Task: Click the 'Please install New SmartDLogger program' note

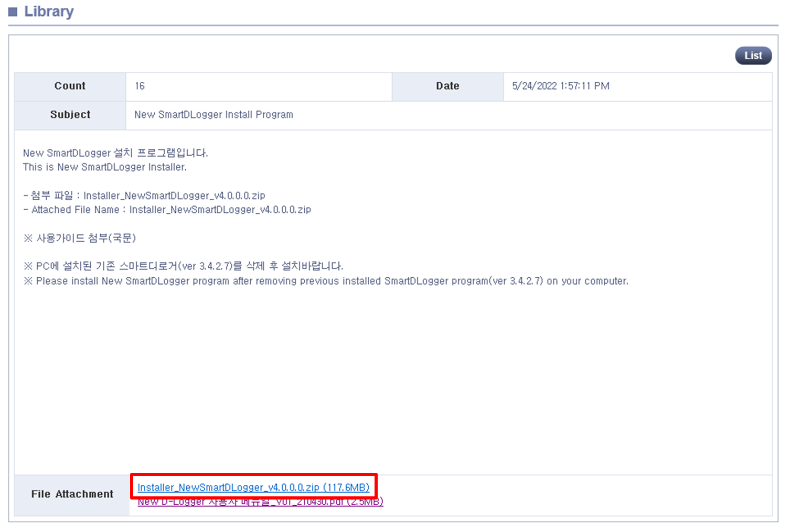Action: click(326, 281)
